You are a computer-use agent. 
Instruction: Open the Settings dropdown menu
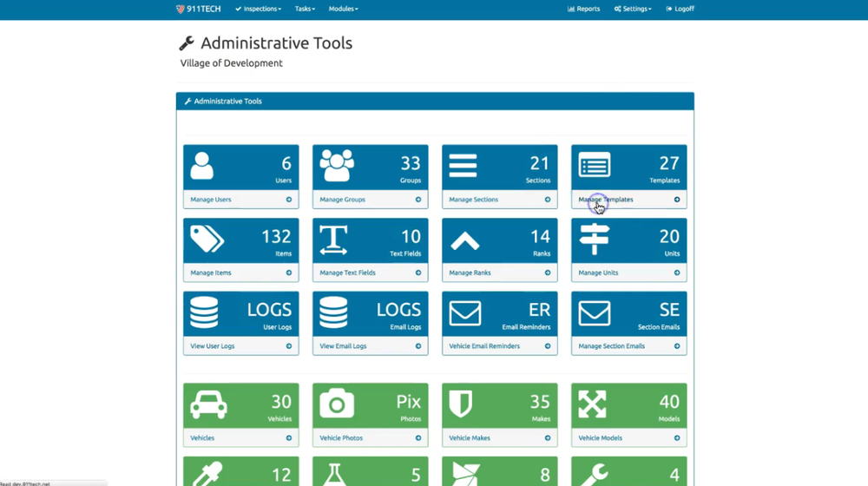633,9
